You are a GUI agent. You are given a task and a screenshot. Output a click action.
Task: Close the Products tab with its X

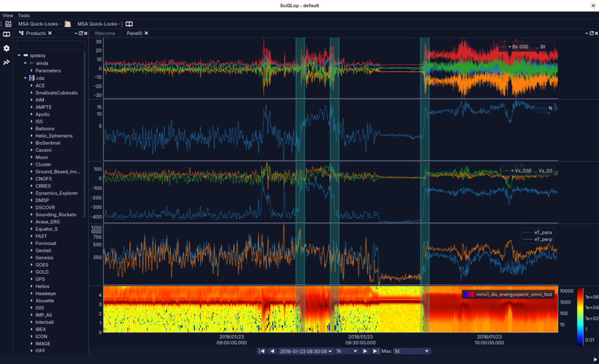pos(50,33)
